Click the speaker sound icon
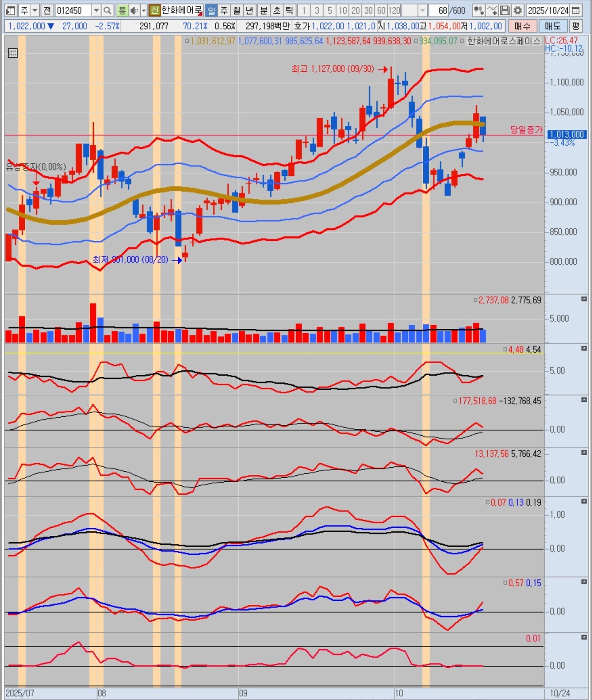 (134, 10)
